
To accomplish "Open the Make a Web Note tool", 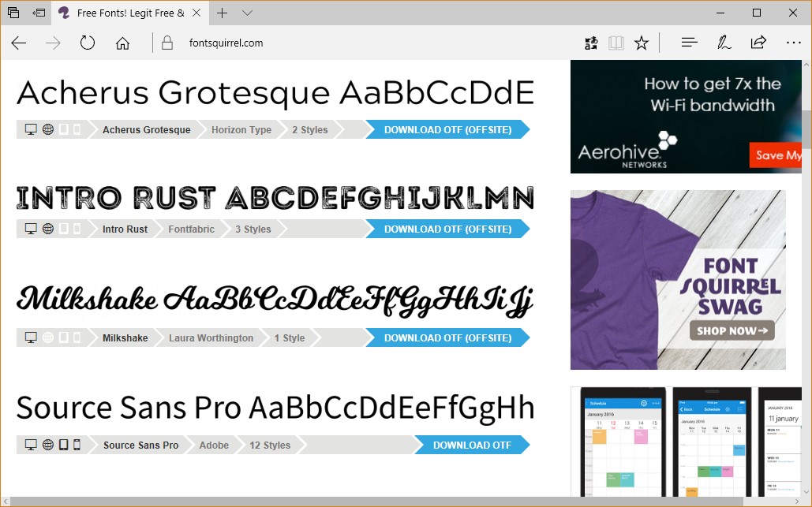I will (724, 43).
